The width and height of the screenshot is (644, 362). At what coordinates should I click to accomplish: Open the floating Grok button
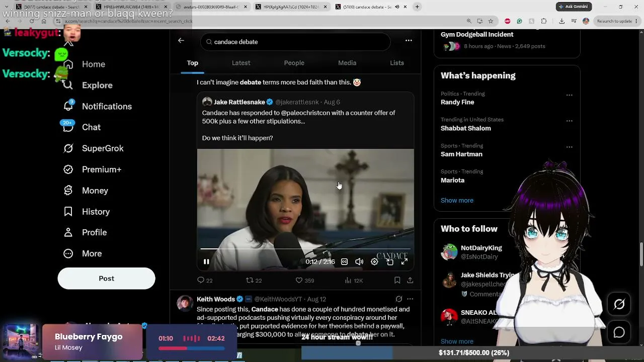619,304
